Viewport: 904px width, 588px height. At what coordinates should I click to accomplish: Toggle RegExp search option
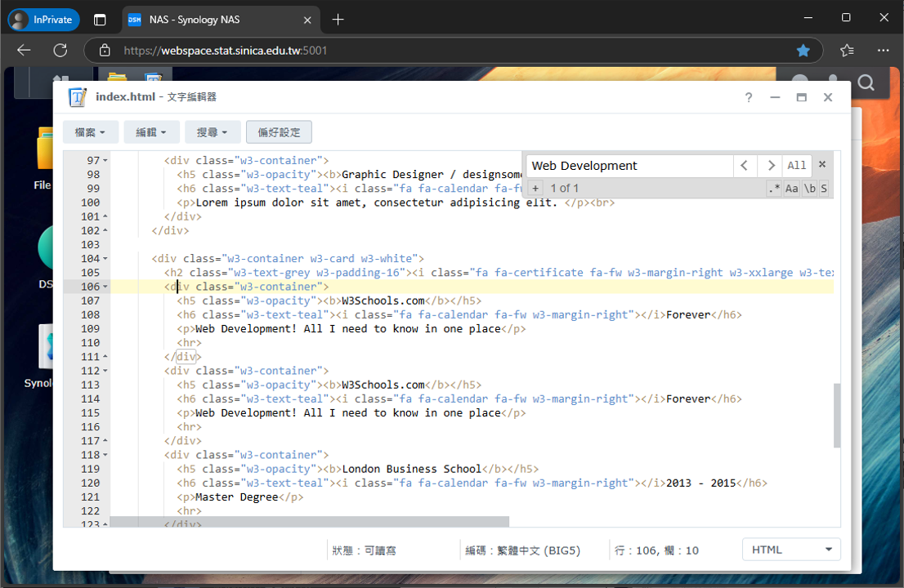pos(773,189)
